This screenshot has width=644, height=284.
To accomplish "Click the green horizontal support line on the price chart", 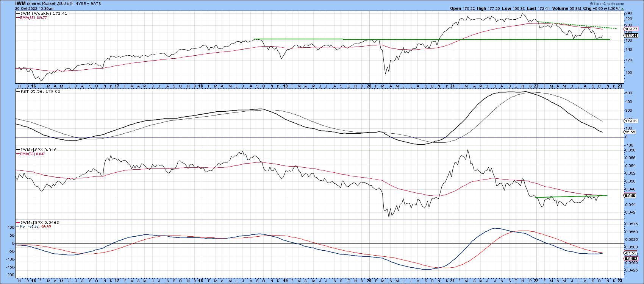I will click(432, 39).
